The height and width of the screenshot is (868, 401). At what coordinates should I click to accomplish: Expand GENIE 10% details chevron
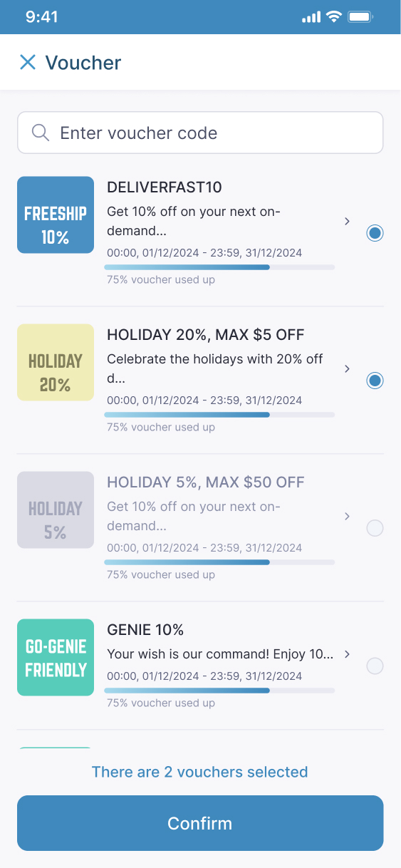click(x=347, y=653)
